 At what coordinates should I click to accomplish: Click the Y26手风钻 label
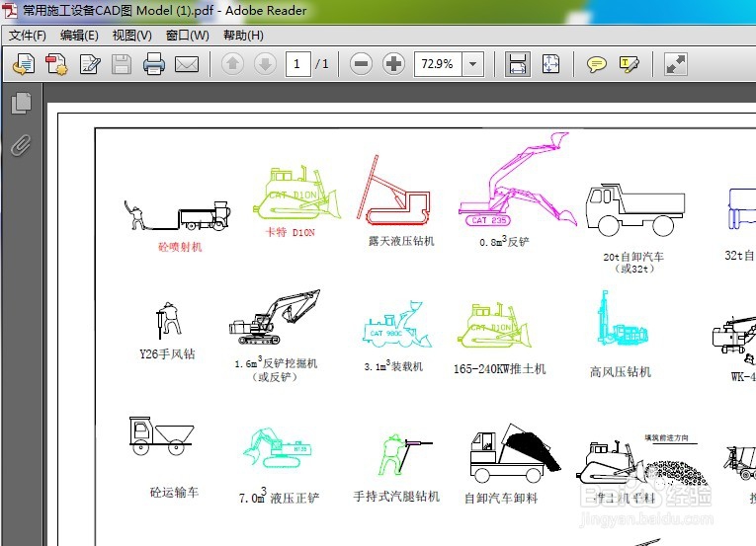pyautogui.click(x=167, y=354)
